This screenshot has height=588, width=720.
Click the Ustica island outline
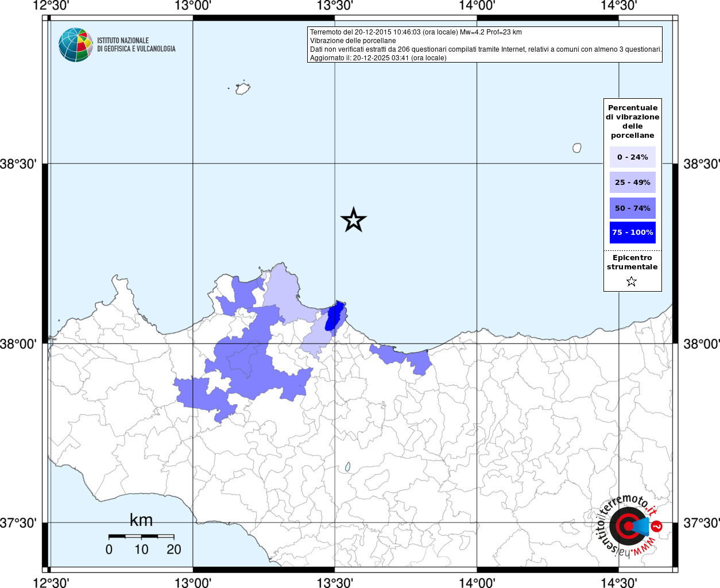(x=242, y=89)
